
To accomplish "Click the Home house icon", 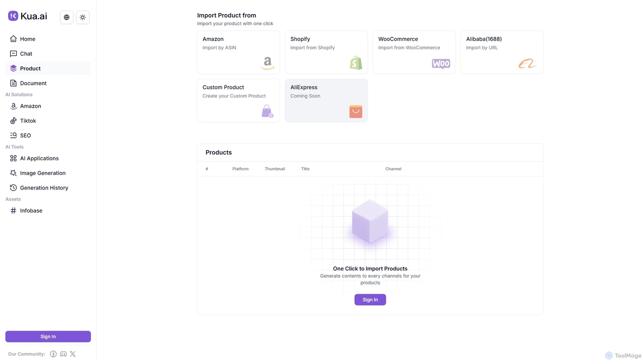I will pyautogui.click(x=14, y=39).
